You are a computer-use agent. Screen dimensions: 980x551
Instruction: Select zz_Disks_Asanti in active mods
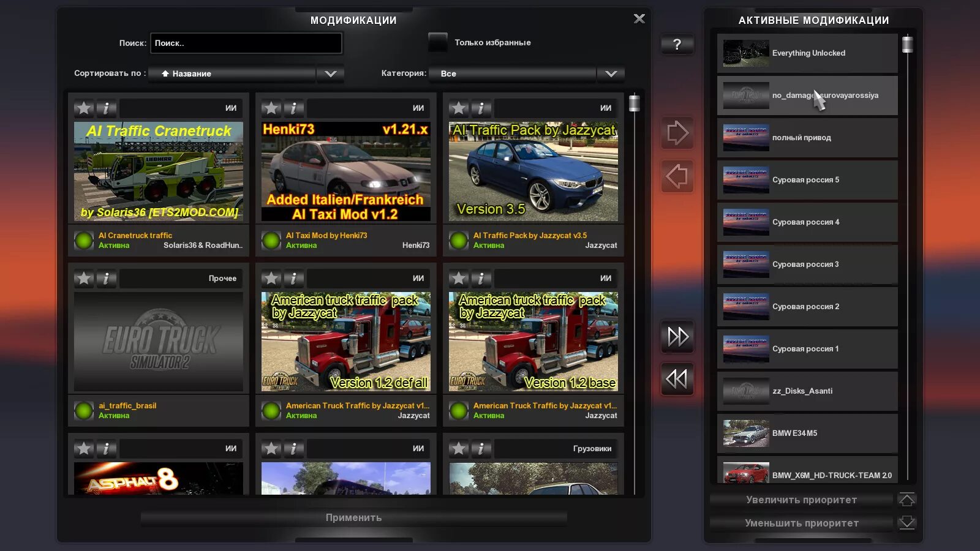[x=807, y=391]
